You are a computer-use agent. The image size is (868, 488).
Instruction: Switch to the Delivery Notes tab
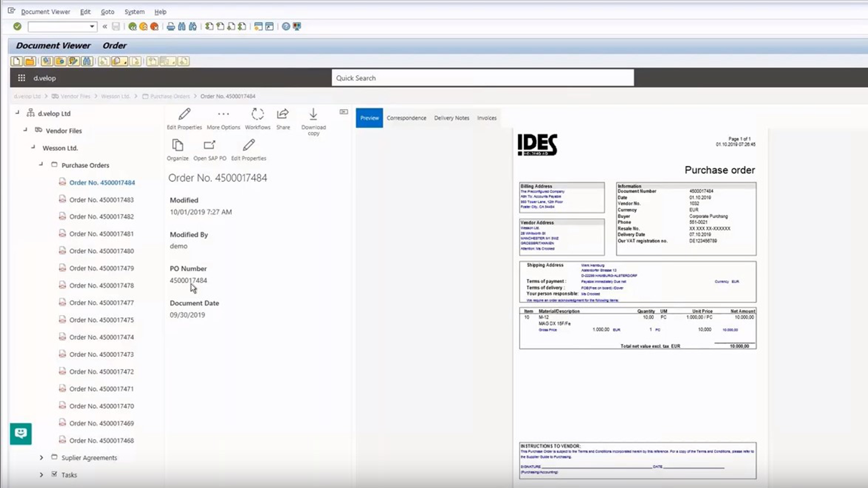click(452, 118)
